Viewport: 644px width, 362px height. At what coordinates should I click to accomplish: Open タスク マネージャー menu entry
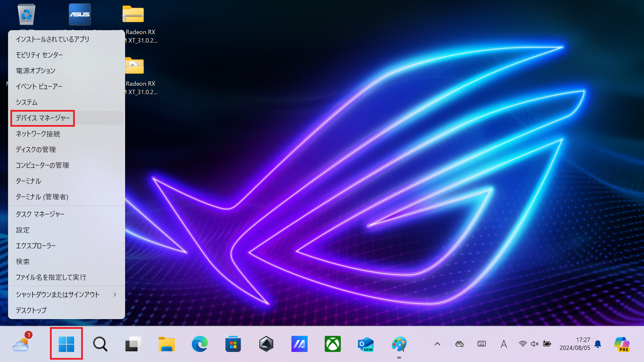point(40,214)
